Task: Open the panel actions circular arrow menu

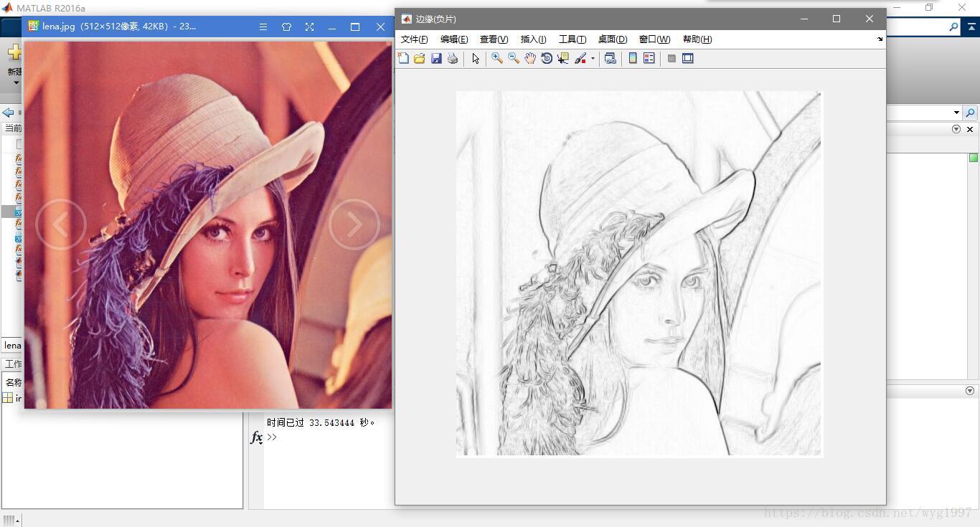Action: click(956, 129)
